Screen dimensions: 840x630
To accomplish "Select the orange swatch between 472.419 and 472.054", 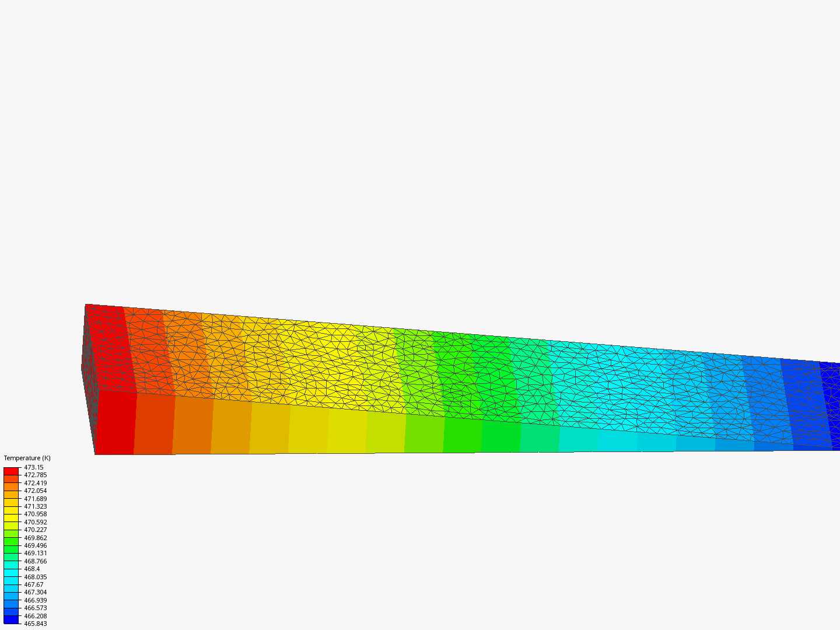I will pos(11,487).
